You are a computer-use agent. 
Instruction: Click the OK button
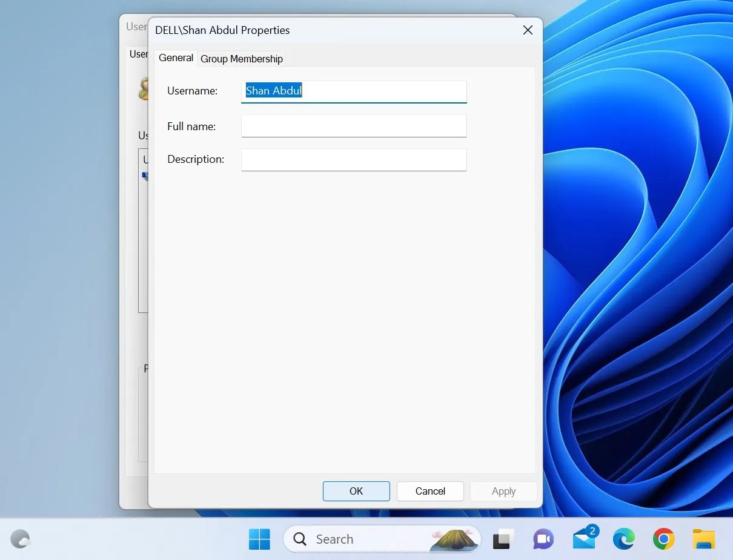(356, 491)
